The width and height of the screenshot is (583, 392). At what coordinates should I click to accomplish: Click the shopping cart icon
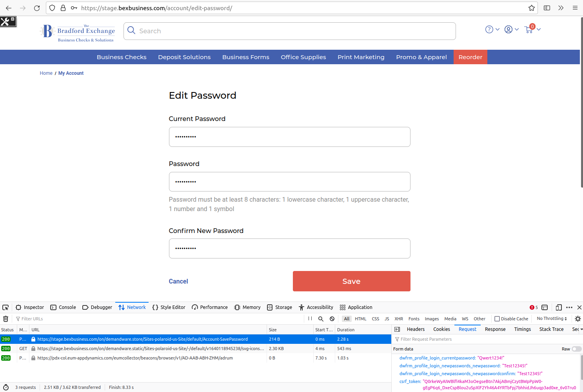[x=529, y=30]
